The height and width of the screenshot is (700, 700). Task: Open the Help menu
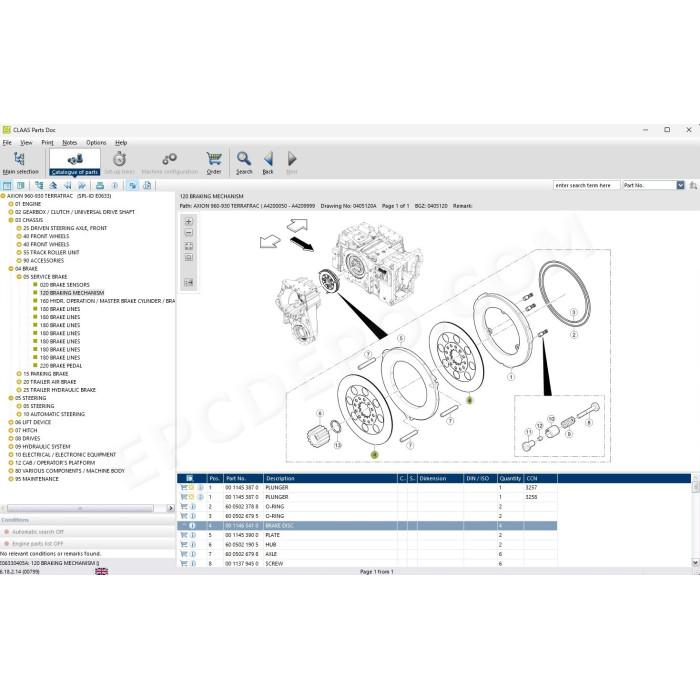(x=121, y=142)
